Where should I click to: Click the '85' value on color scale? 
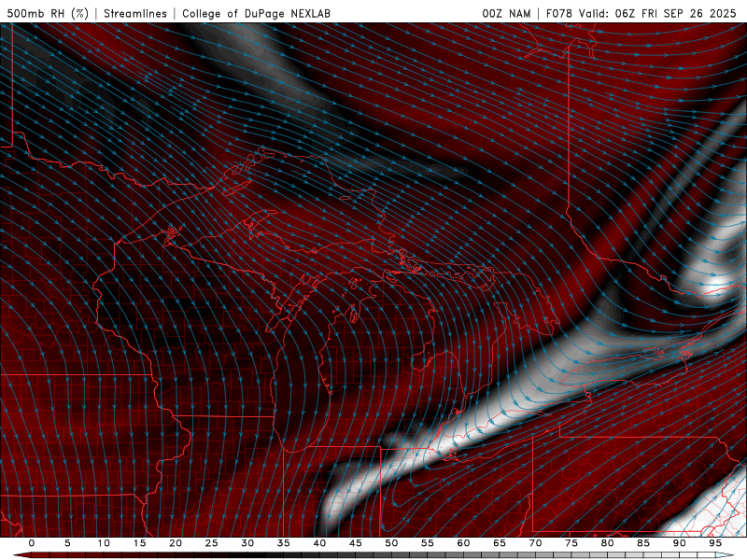[x=643, y=543]
